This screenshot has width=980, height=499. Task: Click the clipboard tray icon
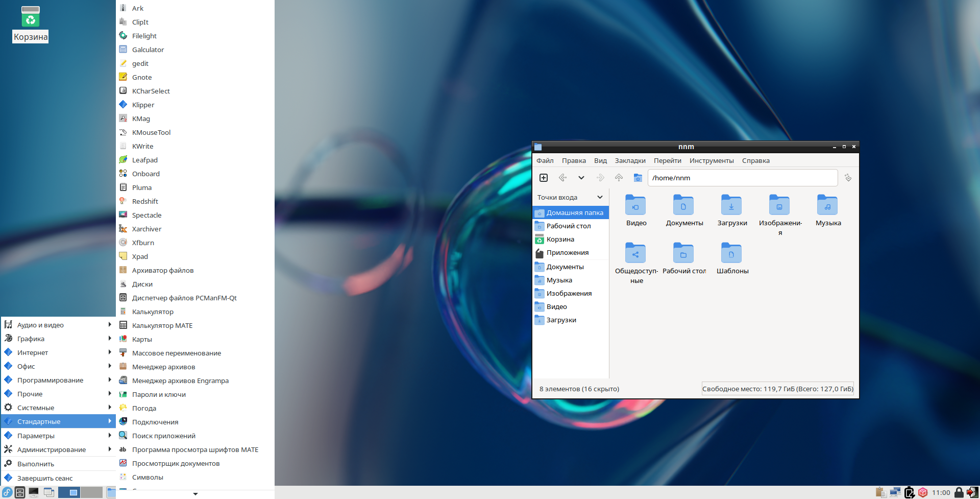click(880, 492)
